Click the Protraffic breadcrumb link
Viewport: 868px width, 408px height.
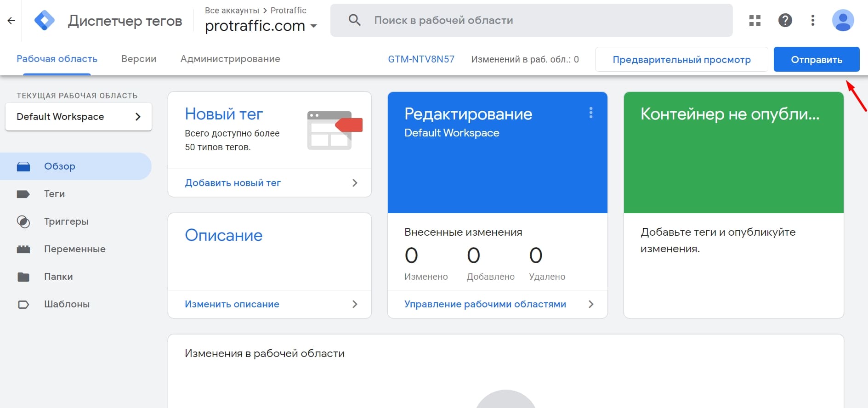tap(289, 11)
